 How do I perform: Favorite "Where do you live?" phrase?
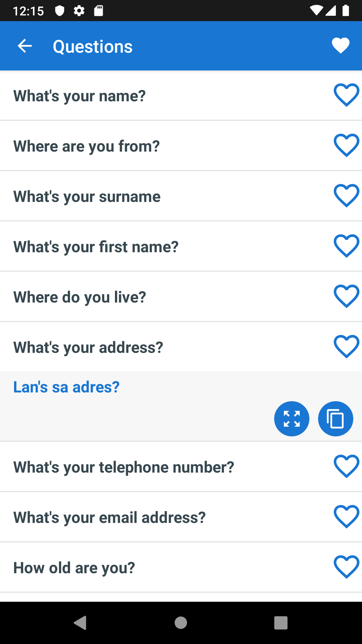pyautogui.click(x=346, y=297)
